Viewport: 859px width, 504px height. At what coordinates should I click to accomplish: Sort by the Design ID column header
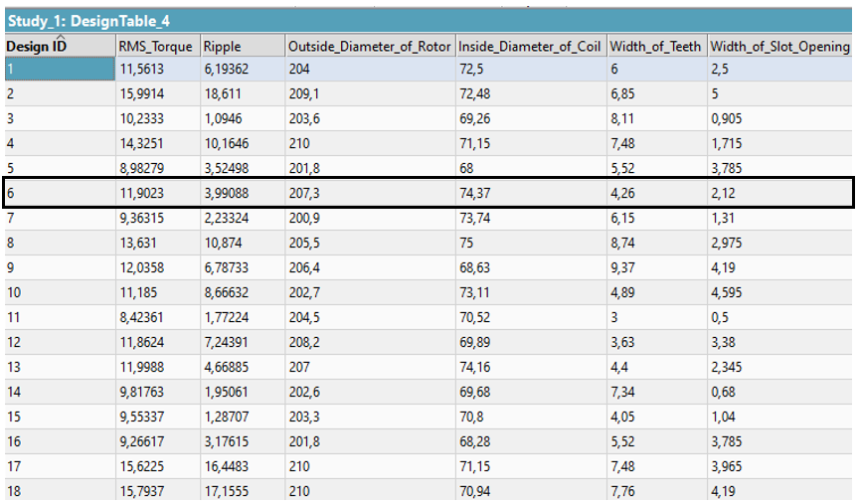point(38,47)
